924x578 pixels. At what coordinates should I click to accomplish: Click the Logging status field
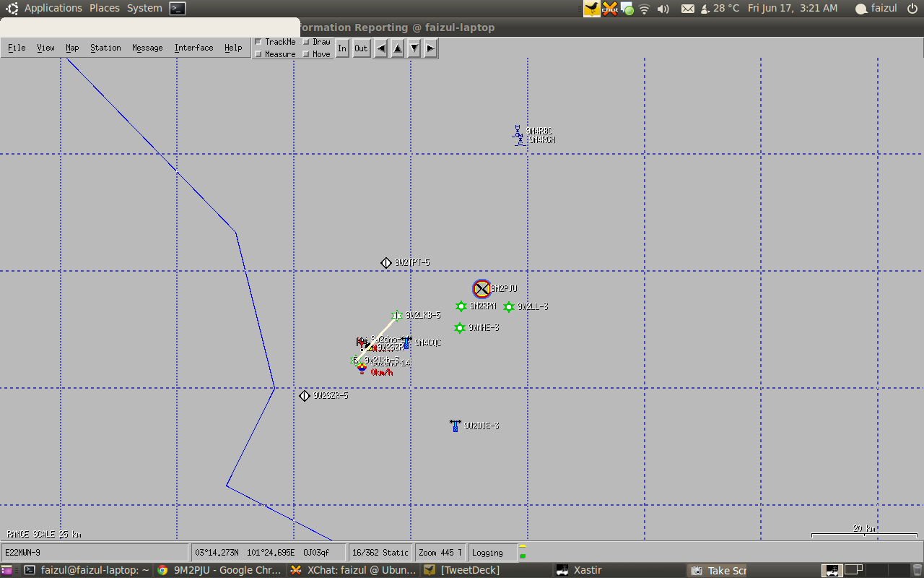[x=492, y=553]
